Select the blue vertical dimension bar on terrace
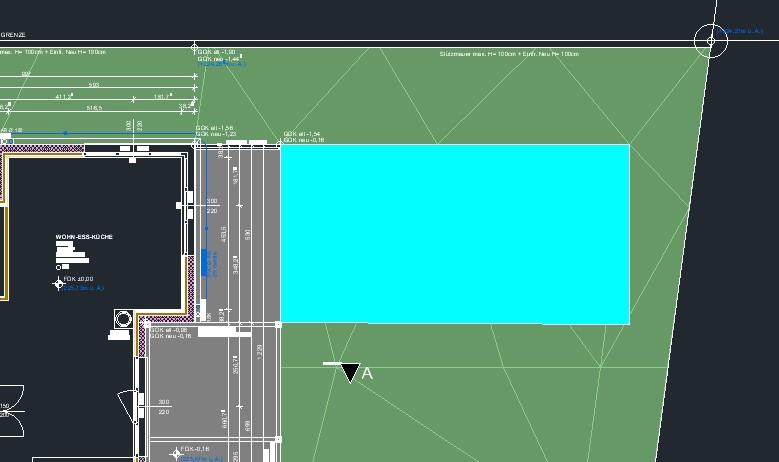This screenshot has height=462, width=779. pyautogui.click(x=205, y=262)
